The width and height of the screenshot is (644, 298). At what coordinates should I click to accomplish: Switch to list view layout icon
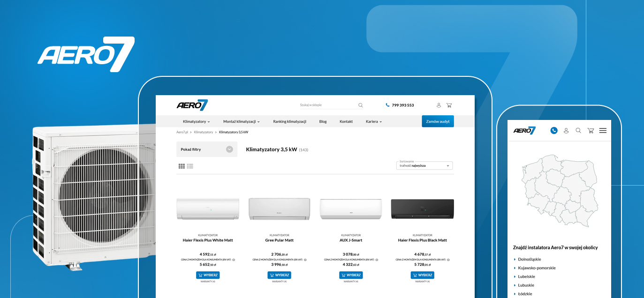coord(190,166)
